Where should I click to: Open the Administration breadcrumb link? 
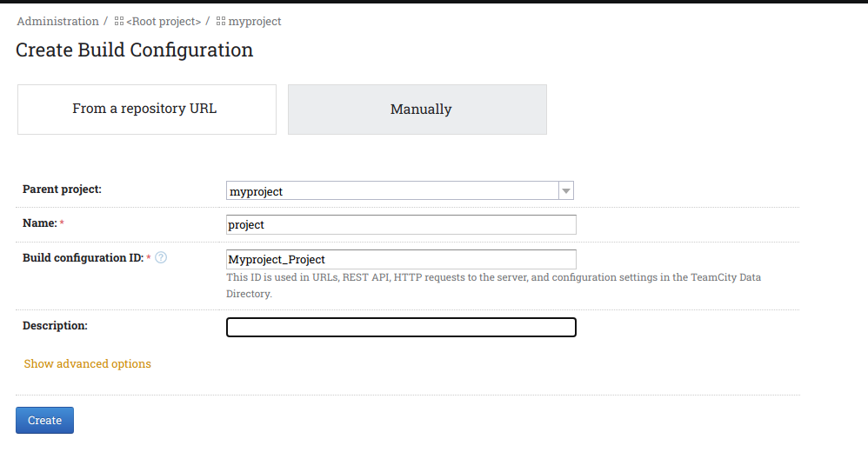point(57,21)
